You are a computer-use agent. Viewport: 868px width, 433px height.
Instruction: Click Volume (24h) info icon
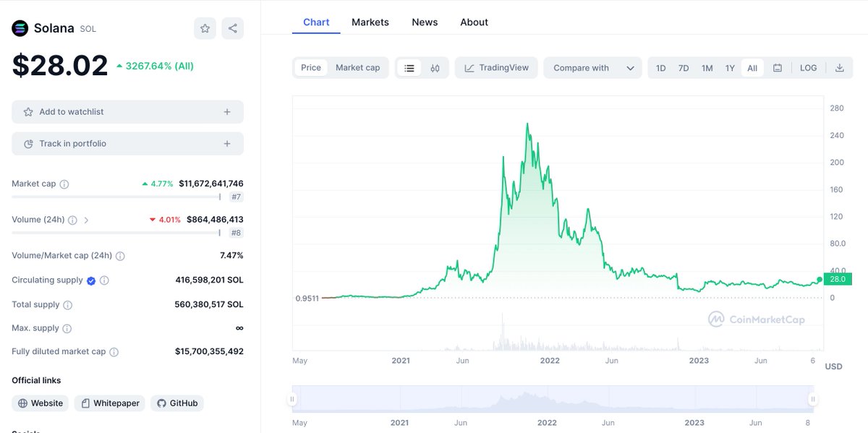click(72, 220)
